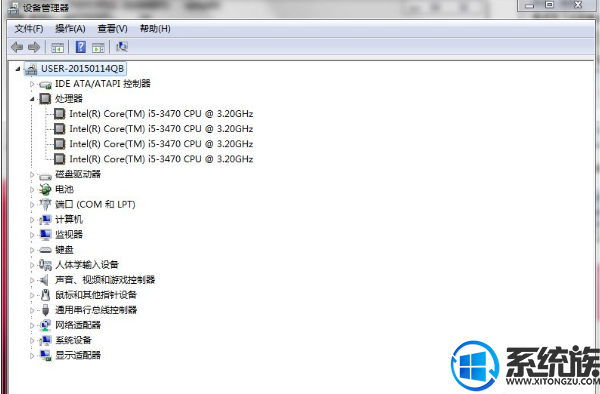Toggle the action pane toolbar icon

[x=98, y=47]
